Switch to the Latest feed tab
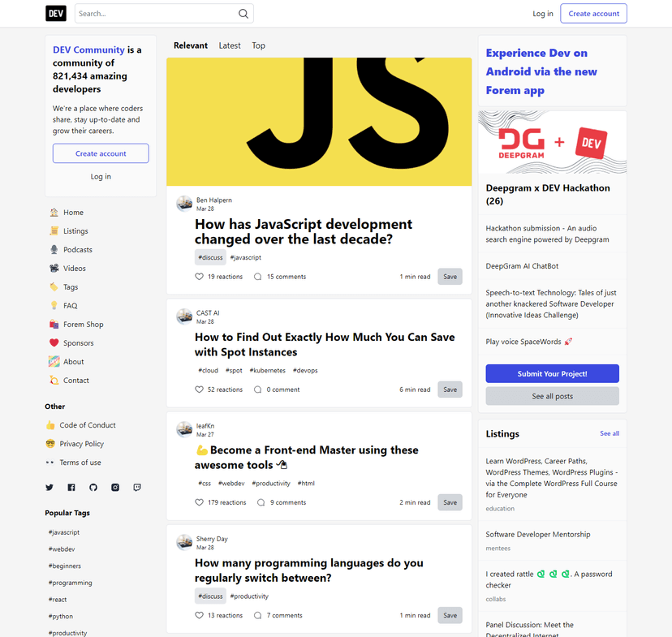Image resolution: width=672 pixels, height=637 pixels. point(230,45)
